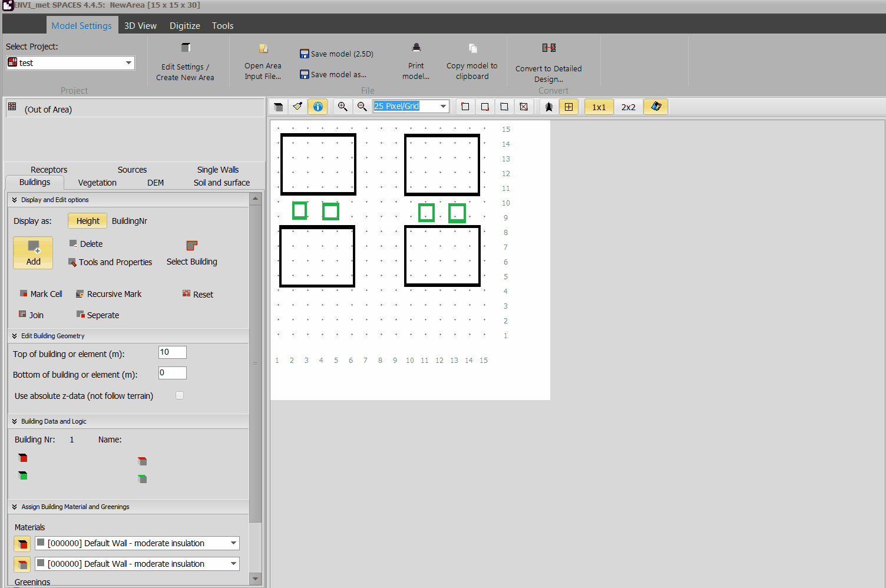Click the Copy model to clipboard icon
Image resolution: width=886 pixels, height=588 pixels.
click(472, 48)
